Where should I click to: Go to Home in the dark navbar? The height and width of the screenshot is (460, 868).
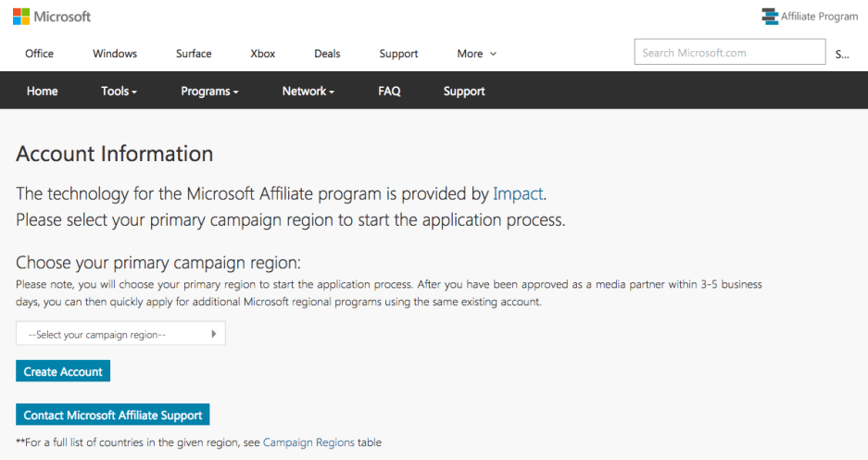(x=42, y=92)
